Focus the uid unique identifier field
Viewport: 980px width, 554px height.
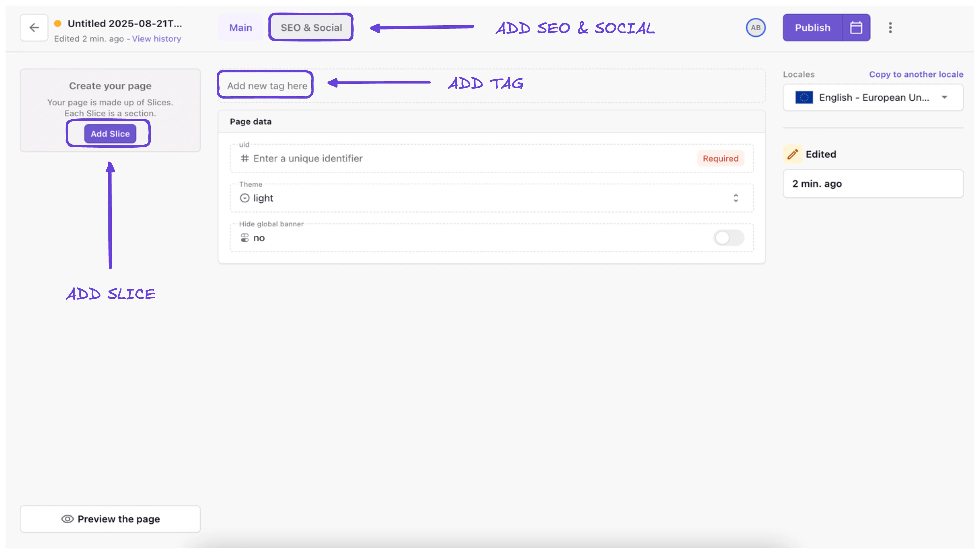(491, 158)
